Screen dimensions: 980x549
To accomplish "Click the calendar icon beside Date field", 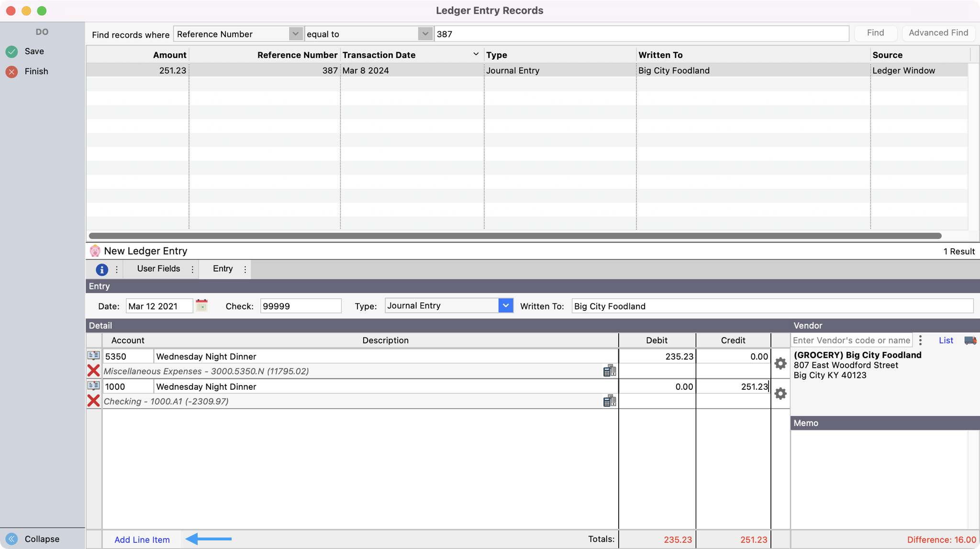I will [x=201, y=306].
